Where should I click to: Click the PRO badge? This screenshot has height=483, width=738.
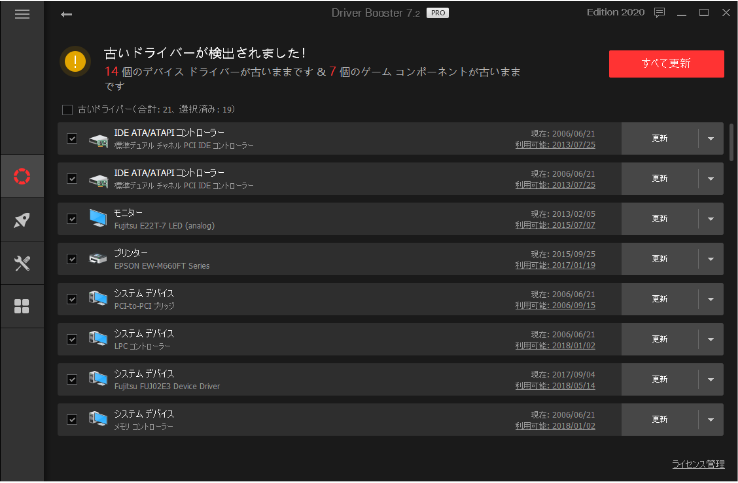point(437,13)
